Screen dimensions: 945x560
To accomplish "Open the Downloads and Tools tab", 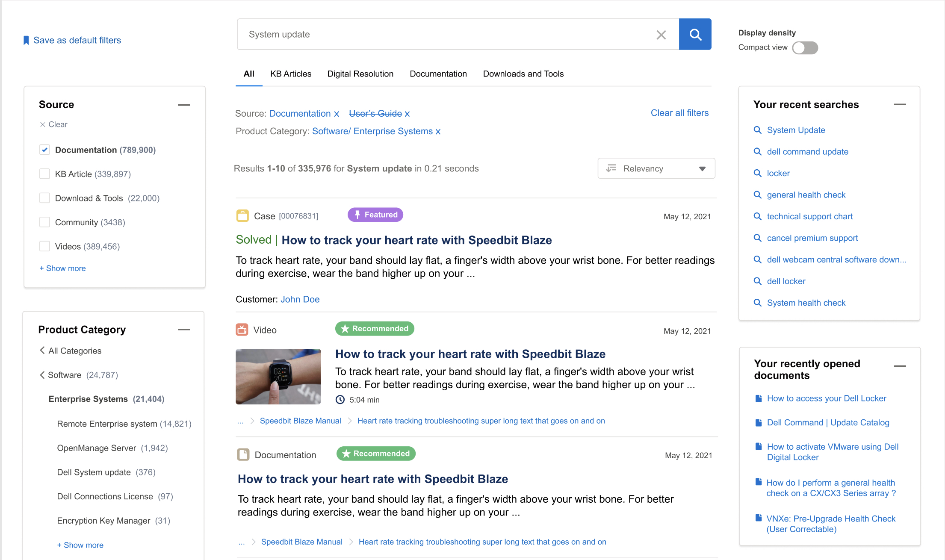I will coord(523,74).
